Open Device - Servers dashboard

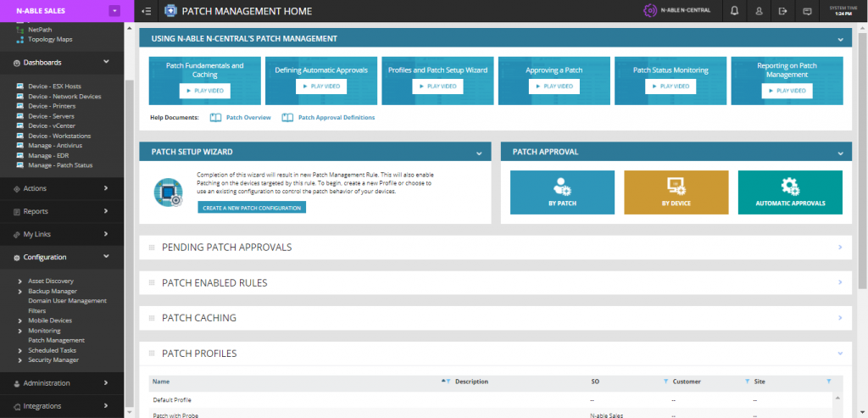click(x=51, y=116)
